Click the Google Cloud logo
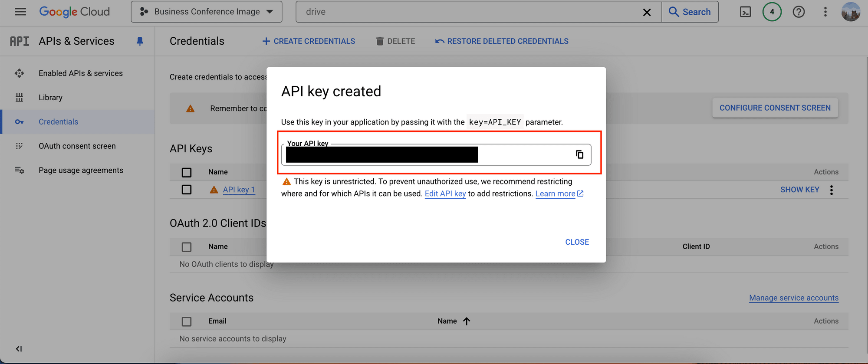This screenshot has height=364, width=868. (x=74, y=12)
